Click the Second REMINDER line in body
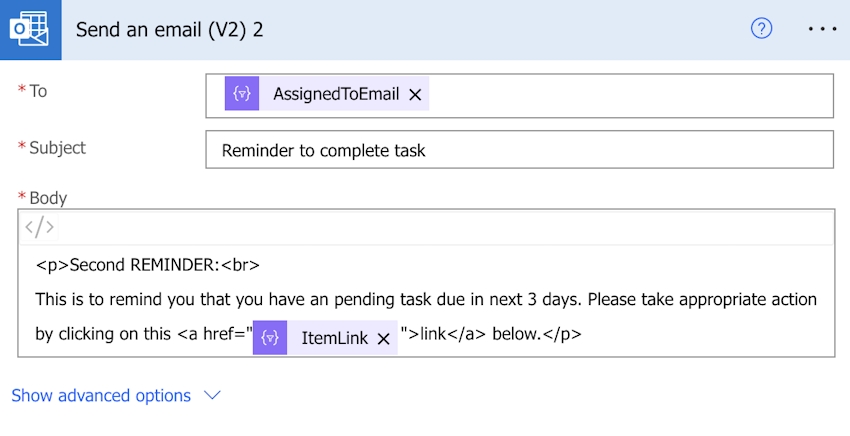This screenshot has width=850, height=436. [148, 266]
